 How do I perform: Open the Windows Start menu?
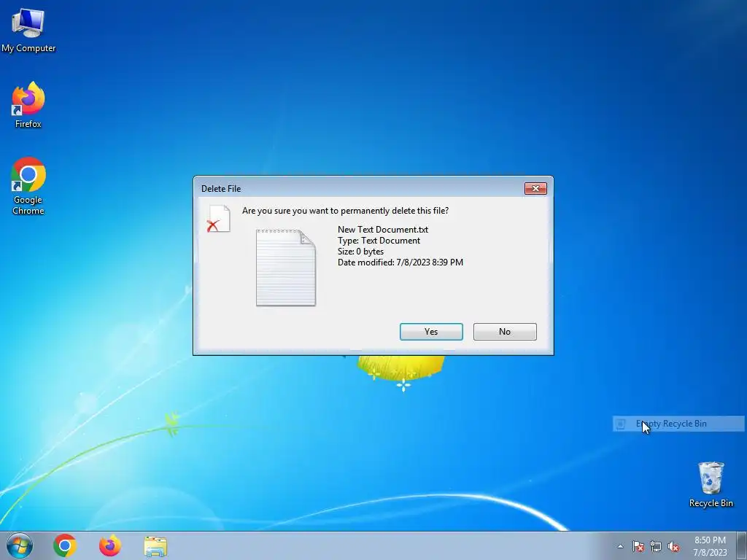20,545
